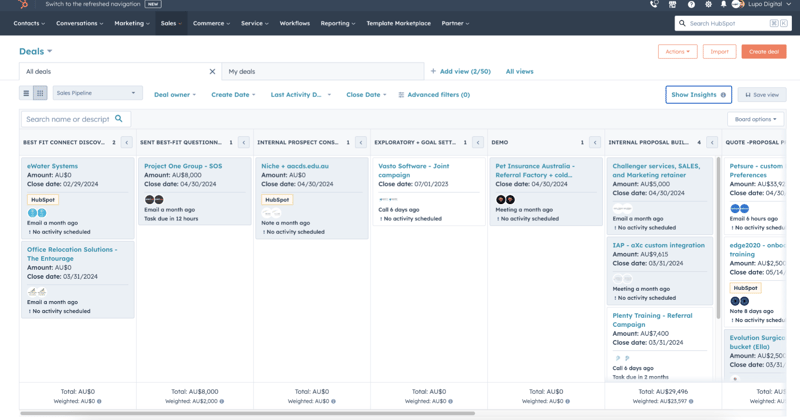Open the Contacts menu
The image size is (800, 420).
(x=29, y=23)
